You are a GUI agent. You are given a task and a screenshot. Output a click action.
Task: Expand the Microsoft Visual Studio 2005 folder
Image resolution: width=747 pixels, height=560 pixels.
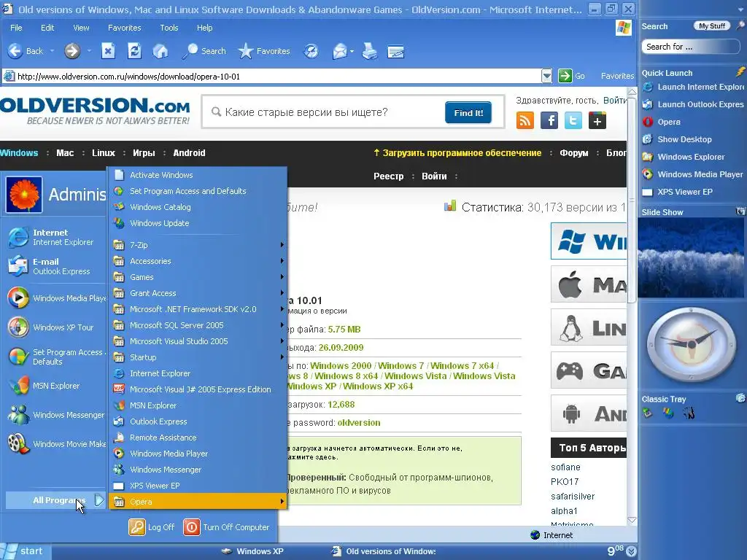coord(198,341)
